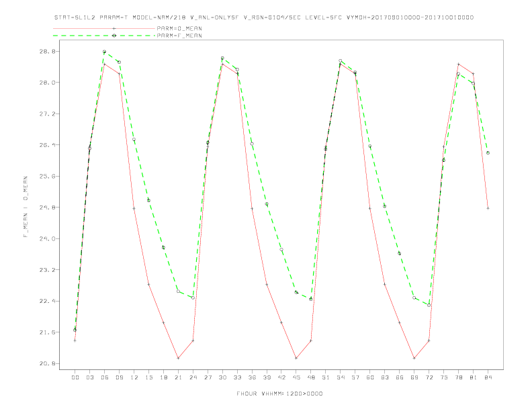Click x-axis hour label 00
The height and width of the screenshot is (411, 532).
point(75,377)
